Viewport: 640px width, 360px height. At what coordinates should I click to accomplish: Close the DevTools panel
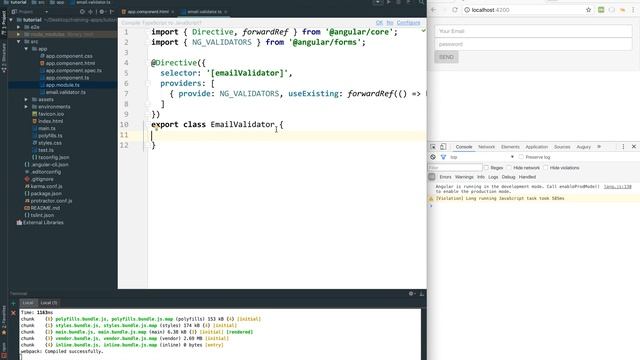pos(633,147)
